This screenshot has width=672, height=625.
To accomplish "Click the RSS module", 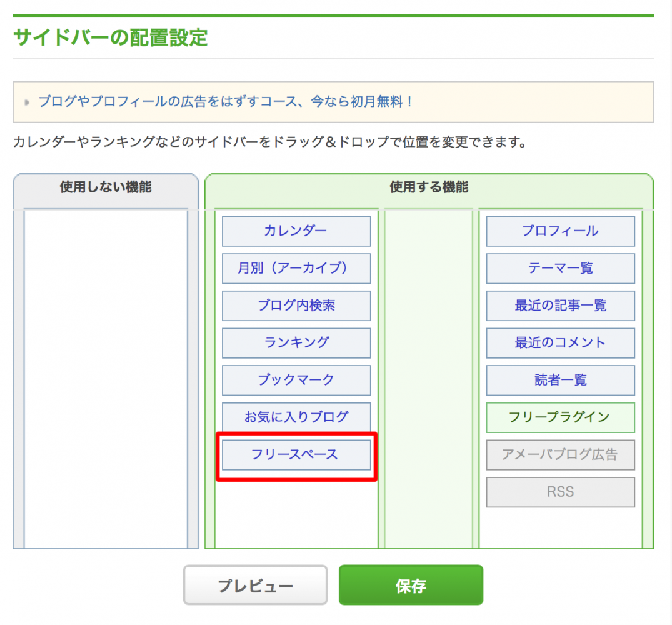I will pyautogui.click(x=560, y=492).
